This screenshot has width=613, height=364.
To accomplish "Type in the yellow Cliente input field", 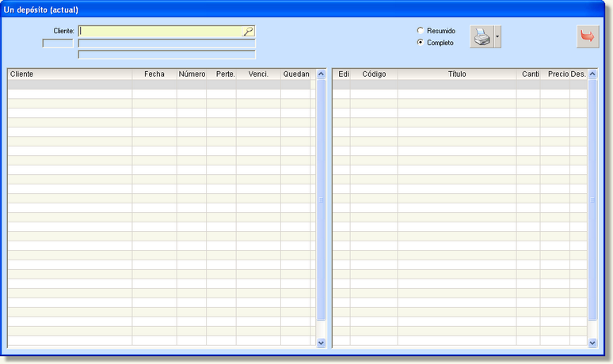I will 161,32.
